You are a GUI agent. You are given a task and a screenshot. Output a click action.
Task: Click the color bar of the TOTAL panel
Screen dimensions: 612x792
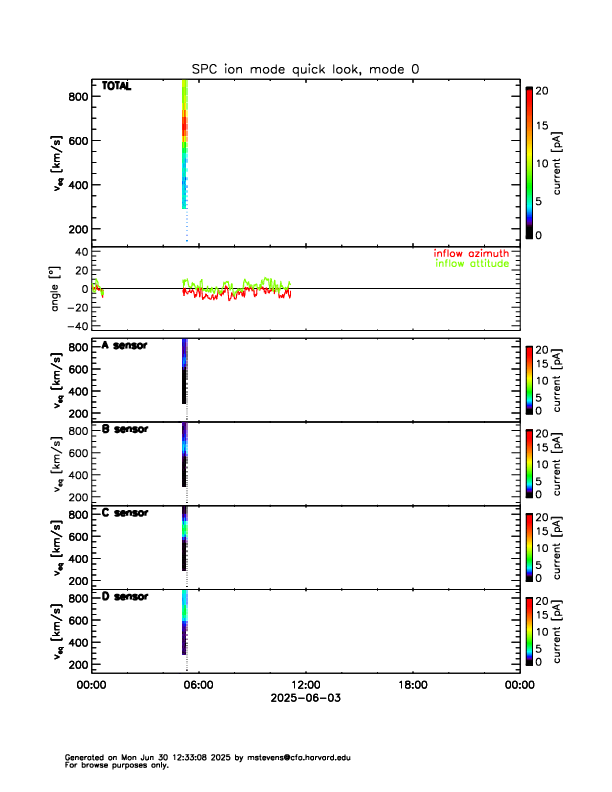click(528, 163)
